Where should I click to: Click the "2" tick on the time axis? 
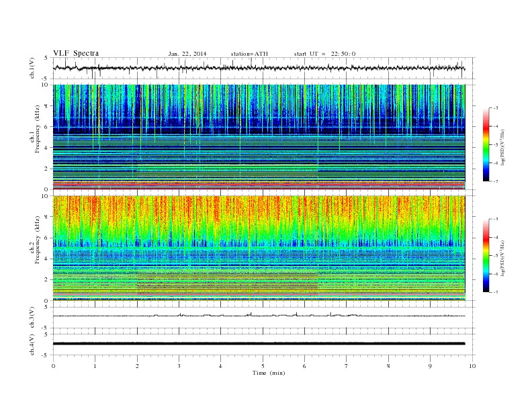(137, 366)
